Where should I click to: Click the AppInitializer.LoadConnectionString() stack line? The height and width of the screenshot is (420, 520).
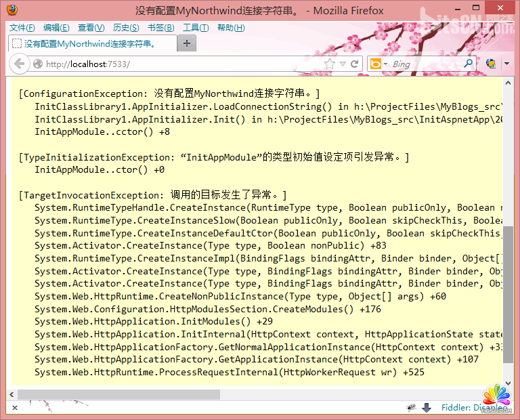[269, 106]
